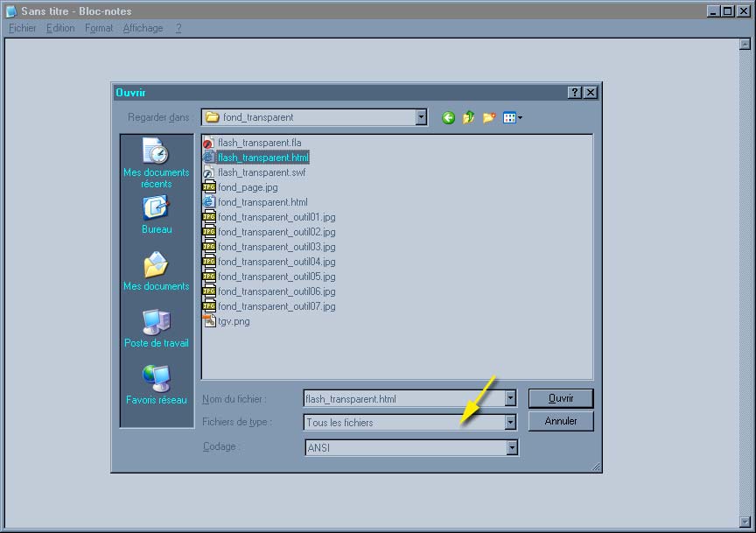The image size is (756, 533).
Task: Create a new folder
Action: point(489,117)
